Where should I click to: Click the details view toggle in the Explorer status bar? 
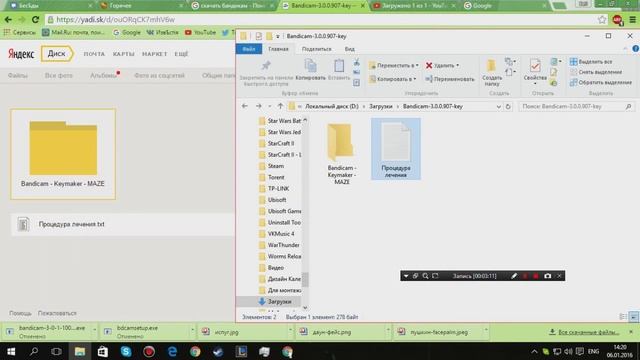pos(623,317)
